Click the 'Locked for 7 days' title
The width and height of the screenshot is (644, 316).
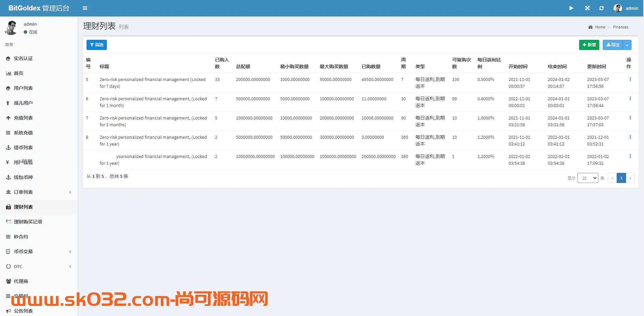click(153, 83)
